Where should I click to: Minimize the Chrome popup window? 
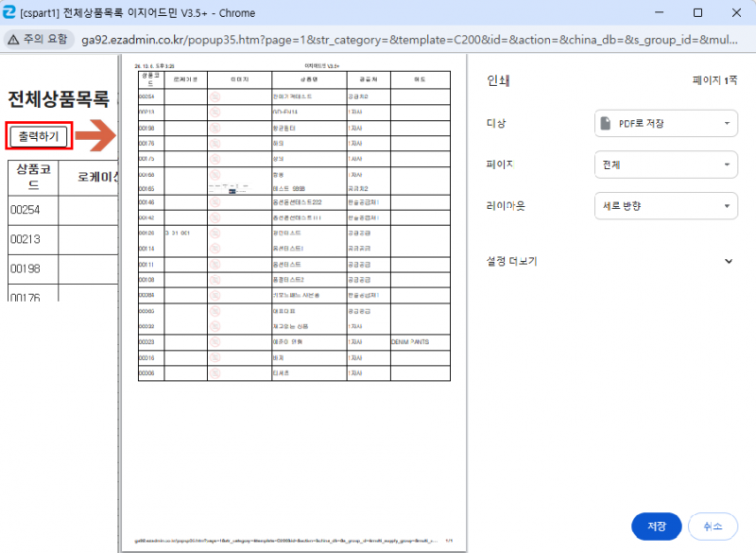[659, 12]
